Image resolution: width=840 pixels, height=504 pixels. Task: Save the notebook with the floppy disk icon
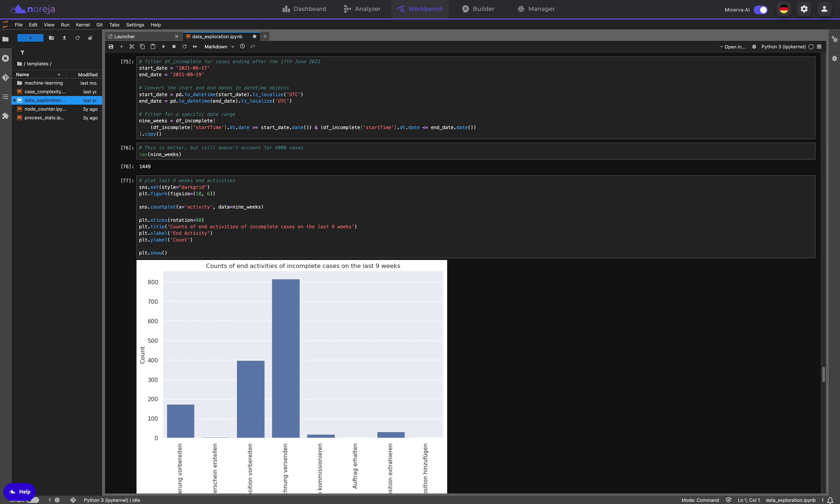pos(111,47)
